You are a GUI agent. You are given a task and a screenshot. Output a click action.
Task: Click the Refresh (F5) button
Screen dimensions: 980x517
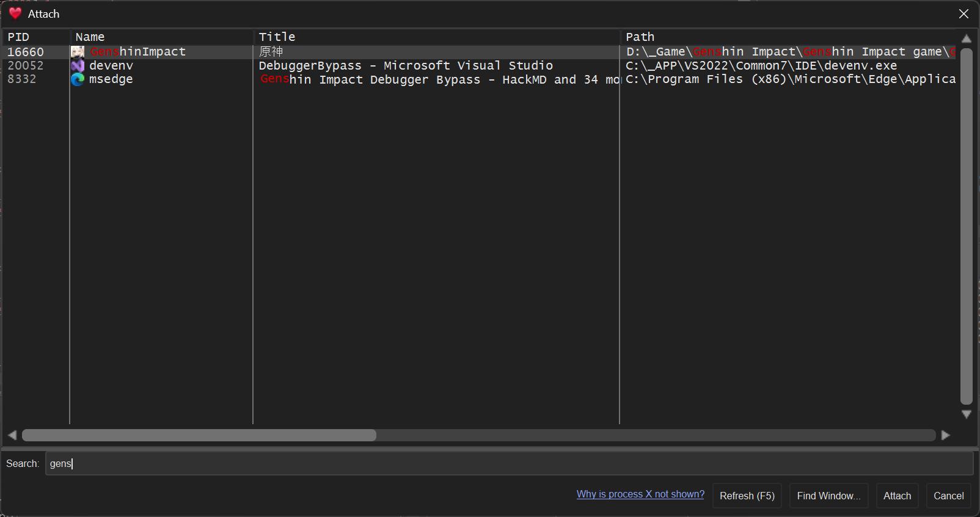click(747, 496)
